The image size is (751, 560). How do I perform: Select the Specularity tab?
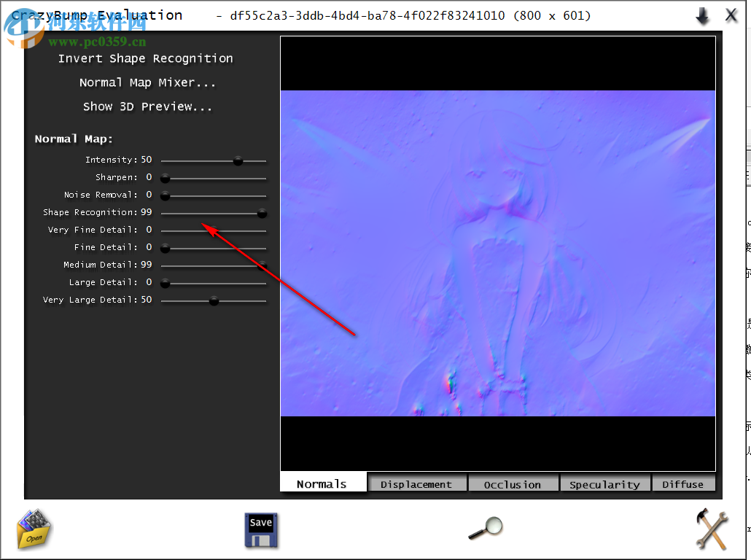[605, 484]
